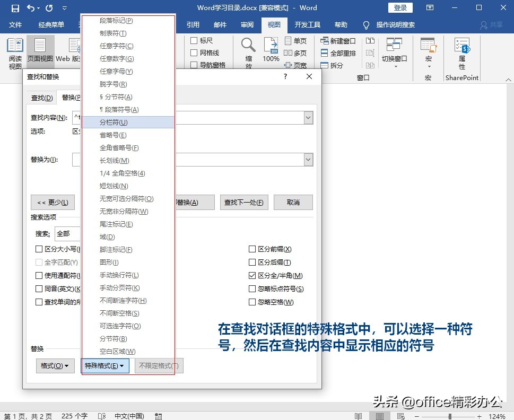The image size is (514, 420).
Task: Check 区分后缀(T) option
Action: point(252,262)
